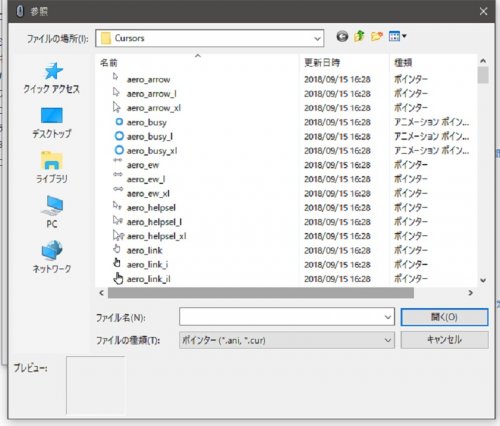Click the horizontal scrollbar left arrow
Viewport: 500px width, 426px height.
coord(102,293)
